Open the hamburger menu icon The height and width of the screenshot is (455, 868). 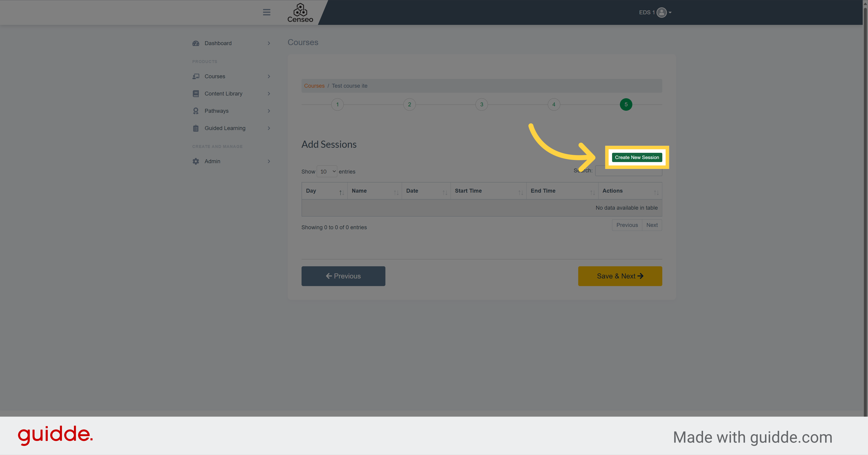pos(267,12)
